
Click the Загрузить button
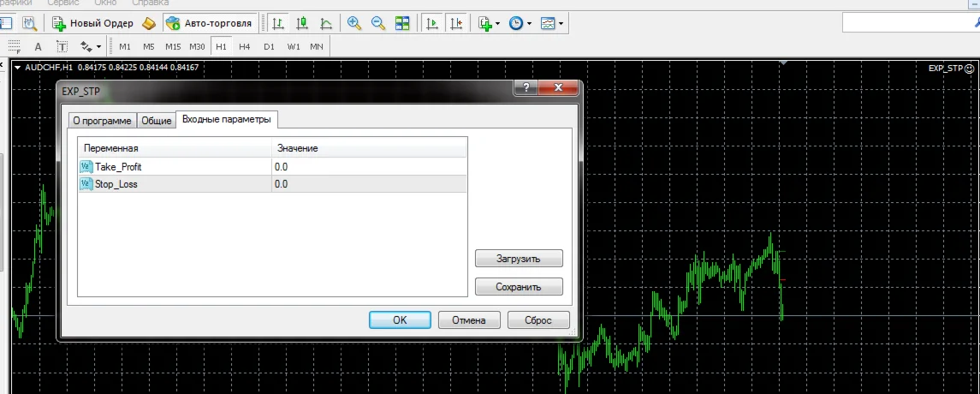pos(519,259)
